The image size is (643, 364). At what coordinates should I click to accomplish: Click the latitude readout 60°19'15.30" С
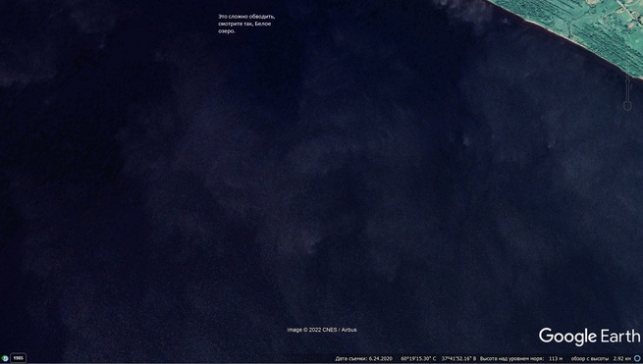[x=418, y=359]
